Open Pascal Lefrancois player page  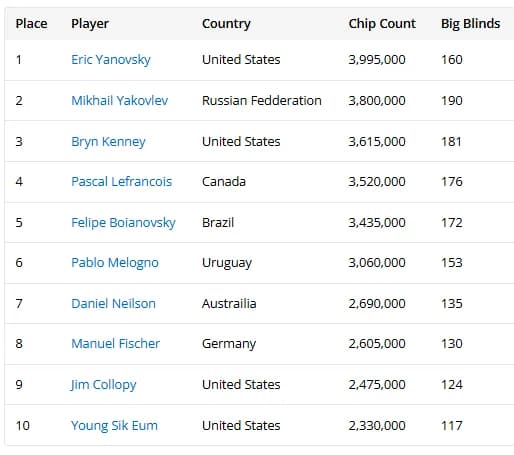click(122, 182)
